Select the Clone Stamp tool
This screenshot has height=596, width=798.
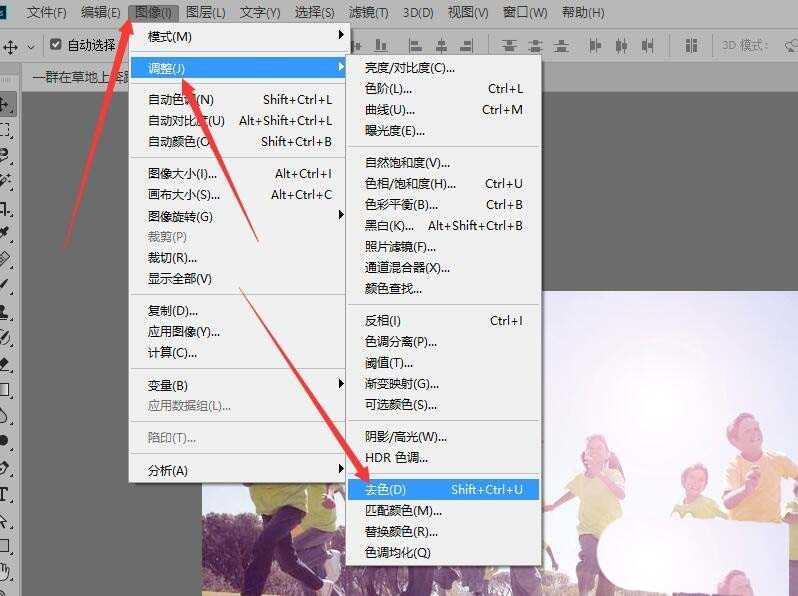click(5, 311)
